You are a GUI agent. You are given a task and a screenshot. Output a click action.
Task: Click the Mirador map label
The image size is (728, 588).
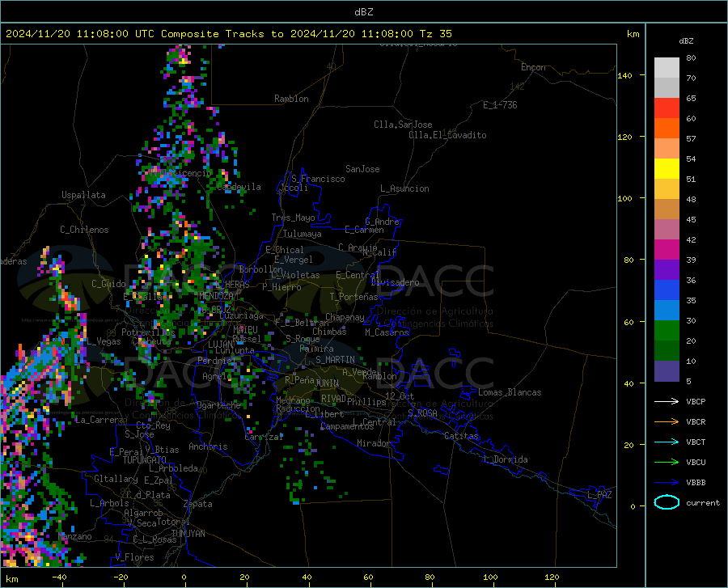coord(373,443)
